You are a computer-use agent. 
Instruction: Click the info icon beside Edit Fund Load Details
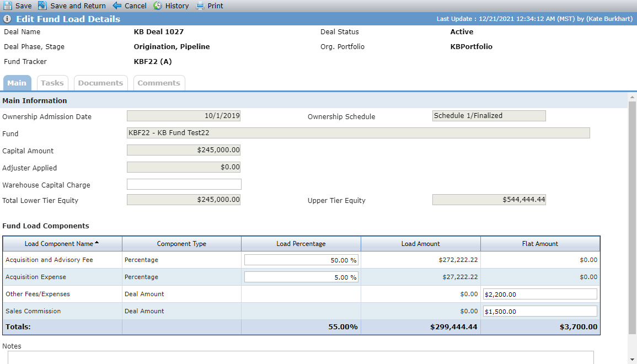7,19
